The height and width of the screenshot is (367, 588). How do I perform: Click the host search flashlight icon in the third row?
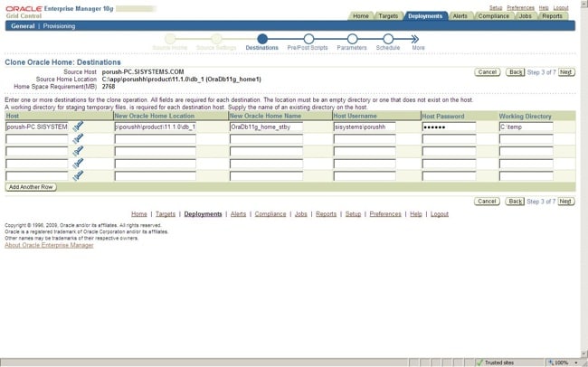(78, 151)
